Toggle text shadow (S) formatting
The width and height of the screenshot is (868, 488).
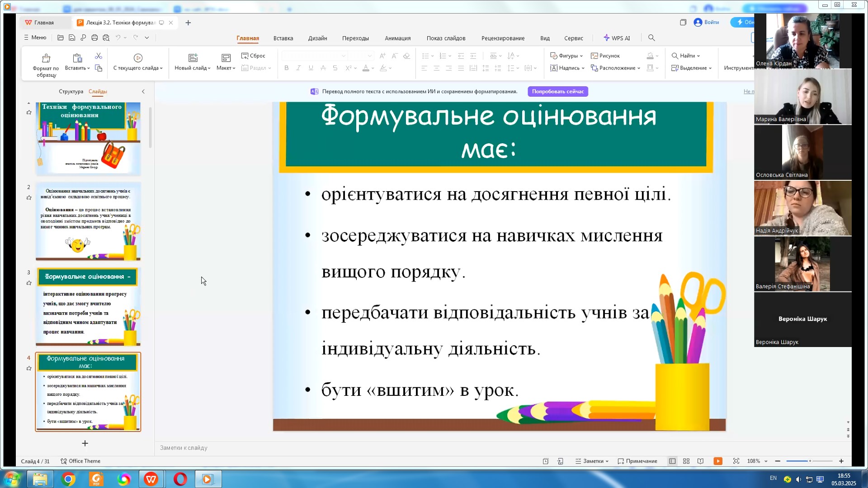(x=335, y=68)
